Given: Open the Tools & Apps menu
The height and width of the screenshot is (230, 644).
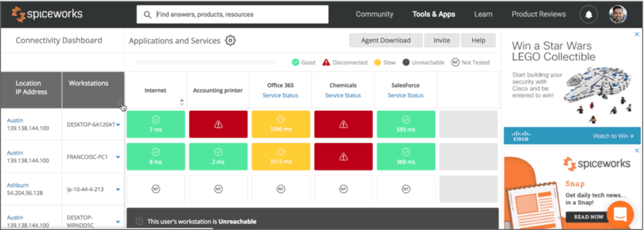Looking at the screenshot, I should click(434, 14).
